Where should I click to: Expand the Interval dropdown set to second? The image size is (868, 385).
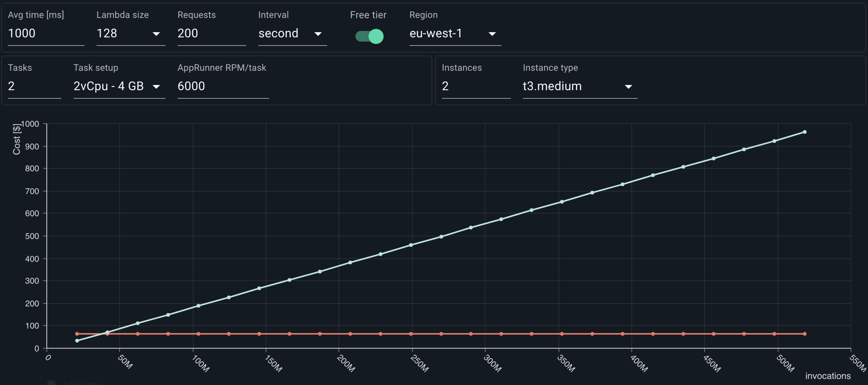click(292, 34)
